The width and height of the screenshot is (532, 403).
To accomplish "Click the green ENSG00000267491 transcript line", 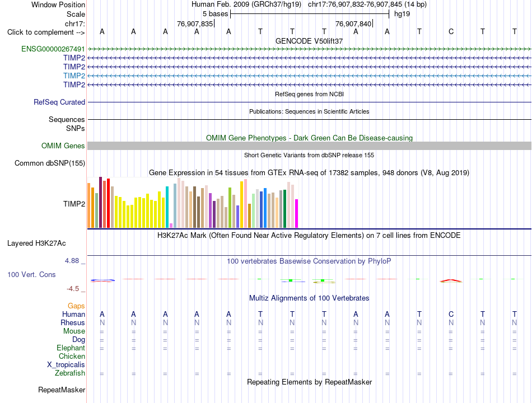I will coord(309,49).
